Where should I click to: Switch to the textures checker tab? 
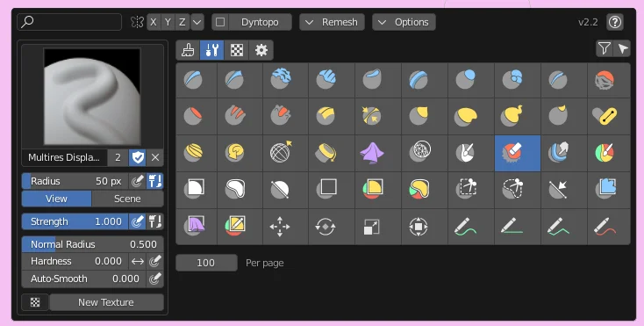coord(237,50)
